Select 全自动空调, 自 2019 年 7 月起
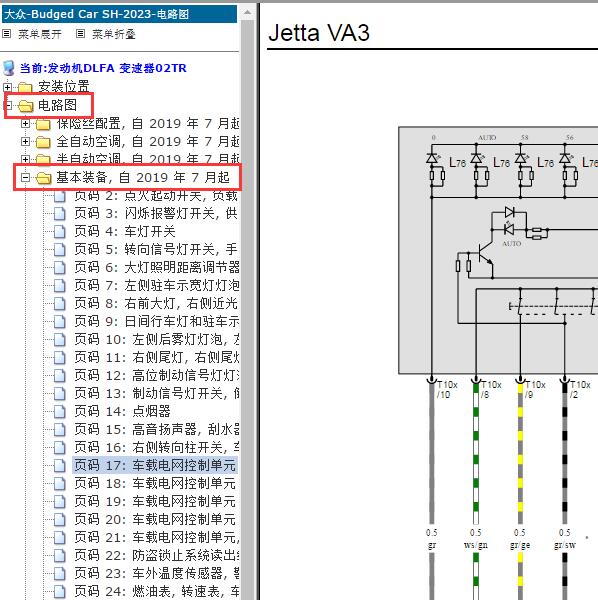The image size is (598, 600). (148, 142)
